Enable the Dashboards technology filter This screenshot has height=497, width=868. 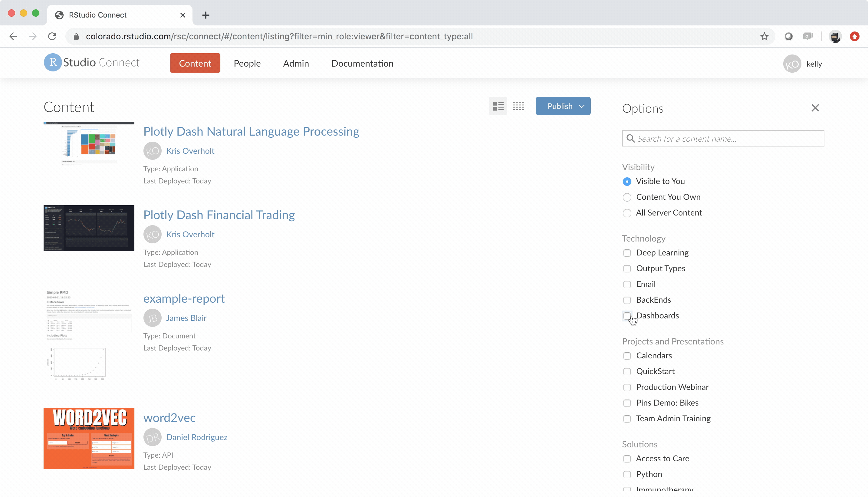pos(627,316)
